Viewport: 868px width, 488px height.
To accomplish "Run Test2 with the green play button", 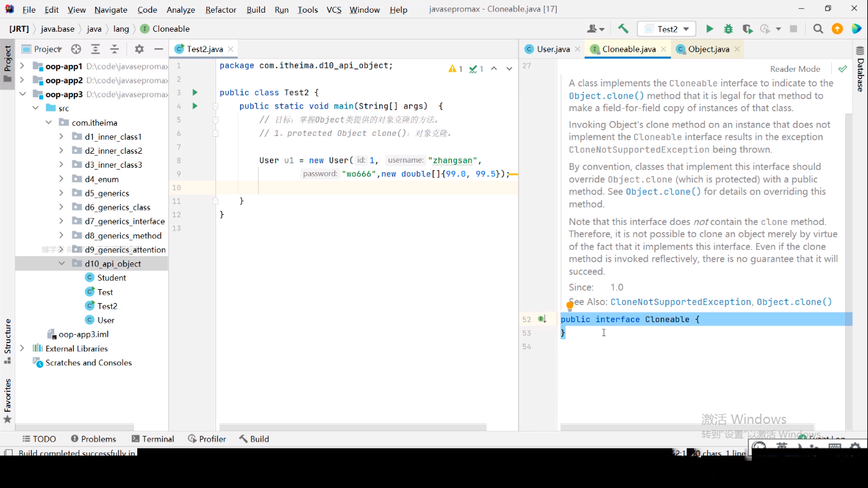I will [710, 29].
